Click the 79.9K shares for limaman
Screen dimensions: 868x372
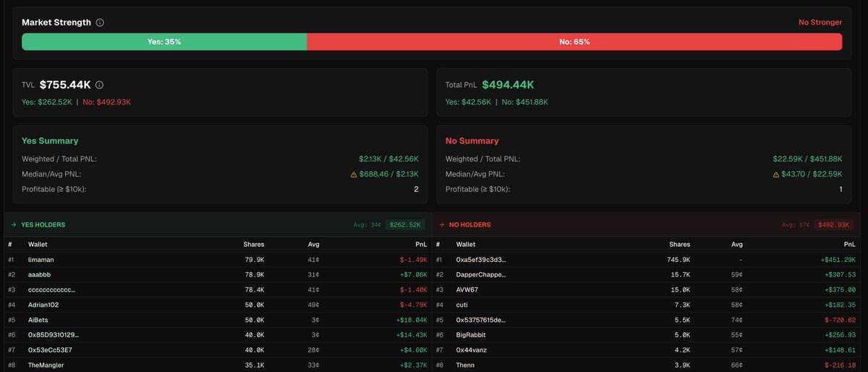[255, 259]
